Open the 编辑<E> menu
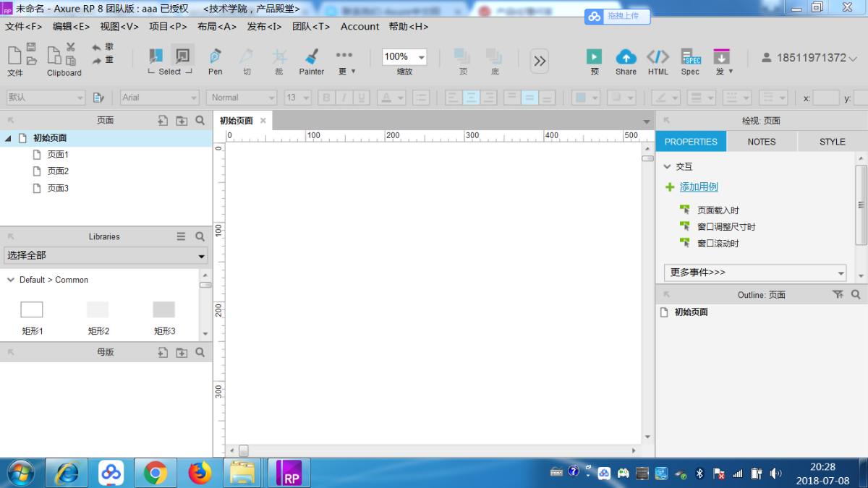Screen dimensions: 868x488 pyautogui.click(x=72, y=27)
